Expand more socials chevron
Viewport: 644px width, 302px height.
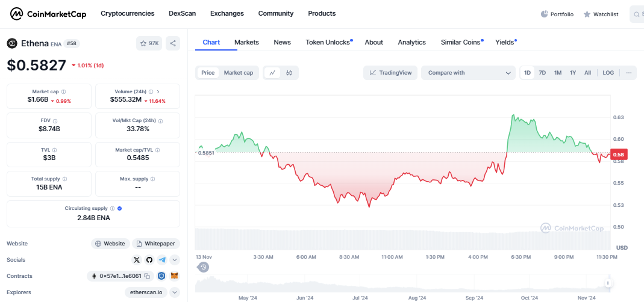pyautogui.click(x=175, y=260)
